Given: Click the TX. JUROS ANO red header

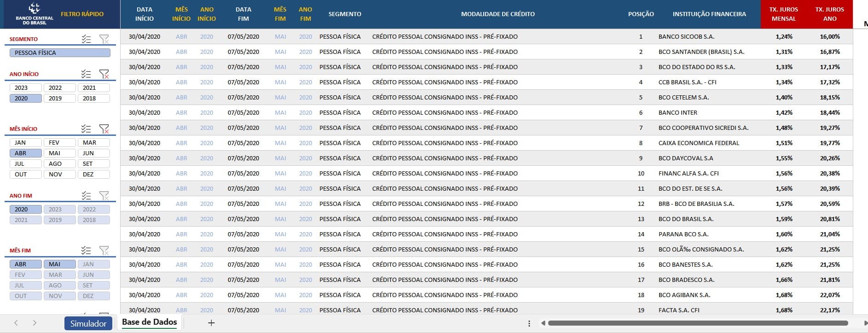Looking at the screenshot, I should tap(830, 14).
